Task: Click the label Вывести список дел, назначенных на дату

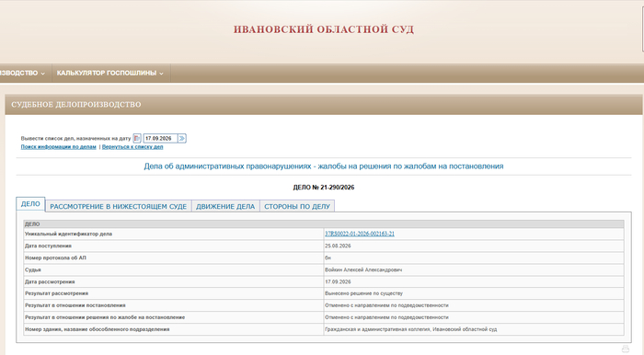Action: 75,139
